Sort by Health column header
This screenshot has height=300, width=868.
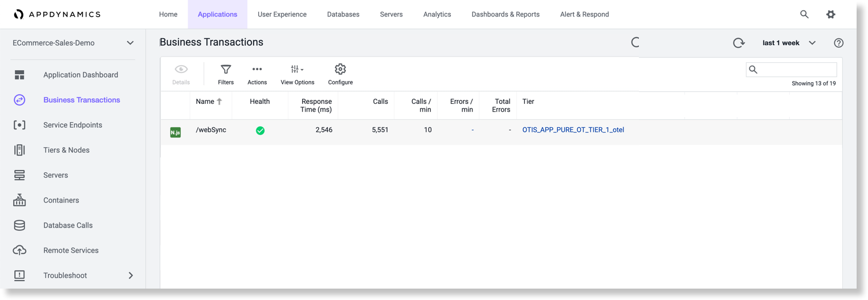[x=259, y=102]
